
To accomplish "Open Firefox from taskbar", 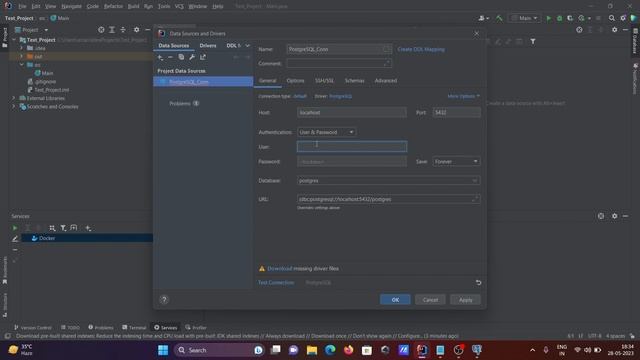I will click(349, 350).
